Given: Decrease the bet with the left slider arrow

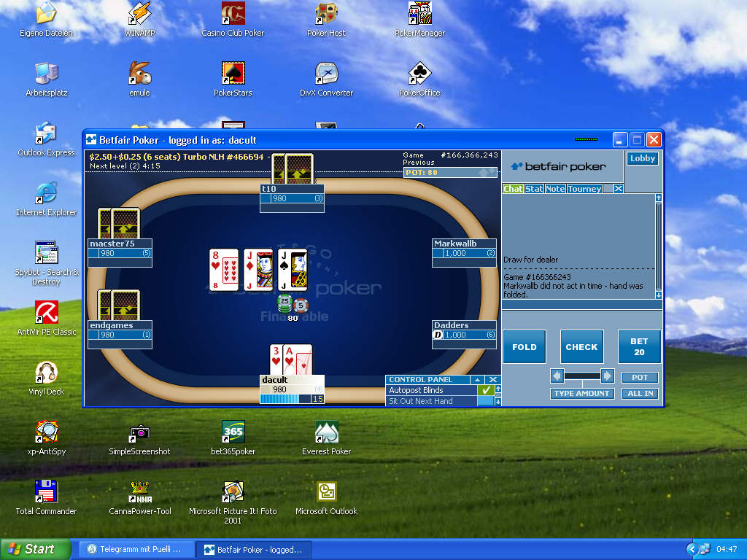Looking at the screenshot, I should 557,376.
